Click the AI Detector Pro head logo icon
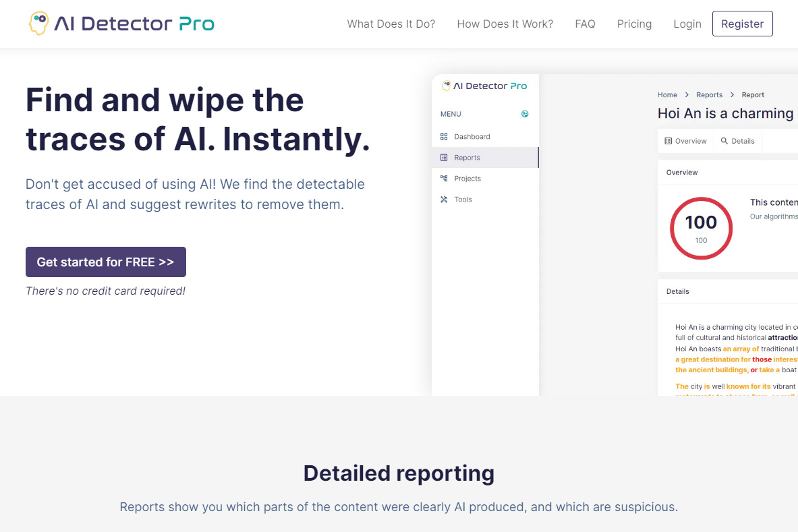The image size is (798, 532). pyautogui.click(x=38, y=24)
